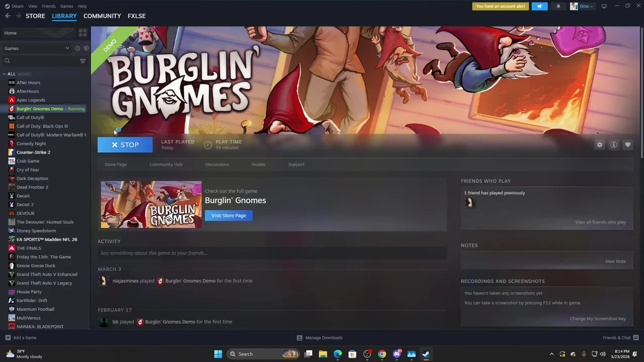
Task: Open File Explorer from taskbar
Action: pyautogui.click(x=323, y=354)
